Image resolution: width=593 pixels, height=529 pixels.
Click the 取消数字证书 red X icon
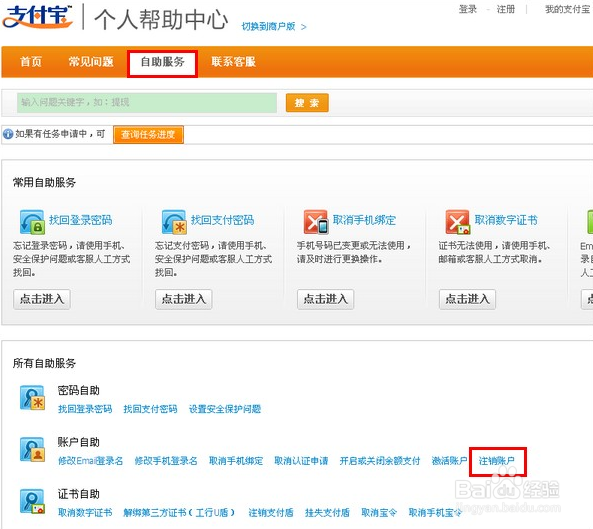[x=458, y=222]
